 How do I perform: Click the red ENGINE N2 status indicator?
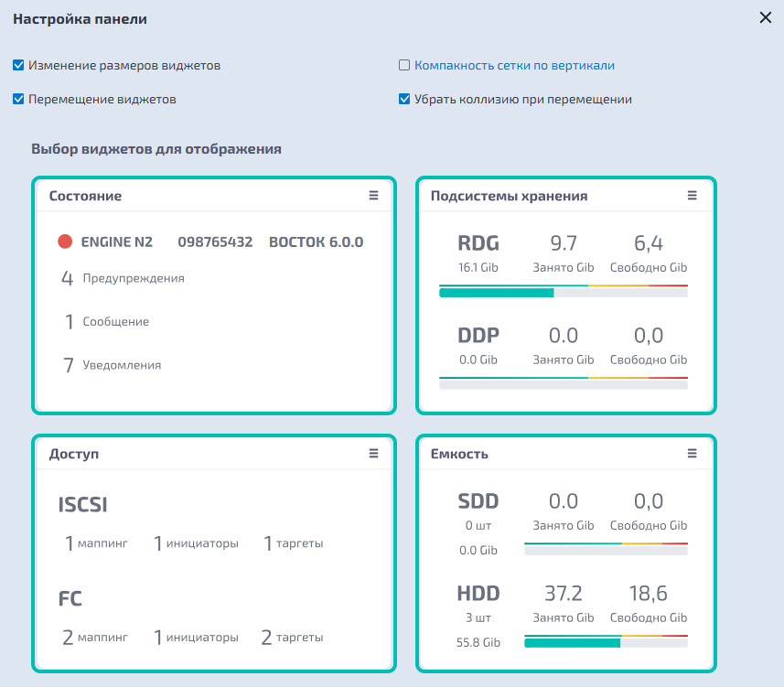(x=65, y=242)
